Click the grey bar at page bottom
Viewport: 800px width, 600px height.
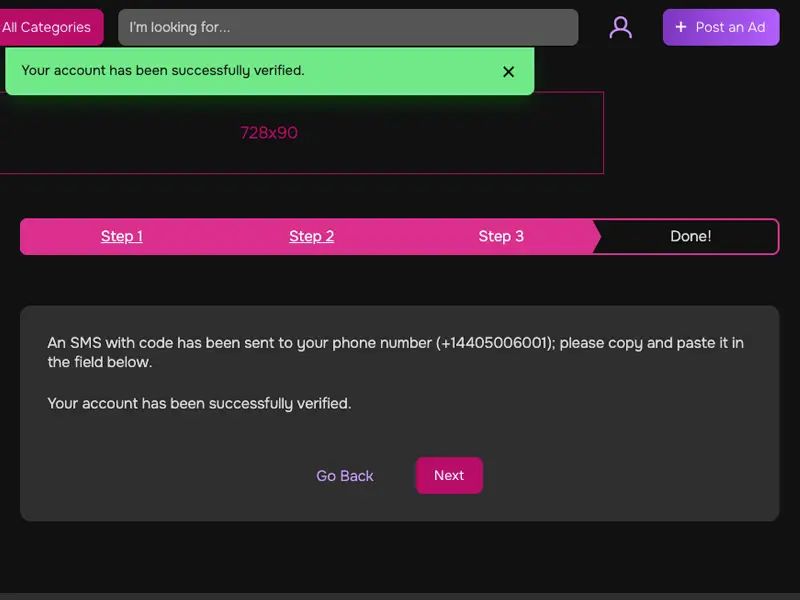400,596
